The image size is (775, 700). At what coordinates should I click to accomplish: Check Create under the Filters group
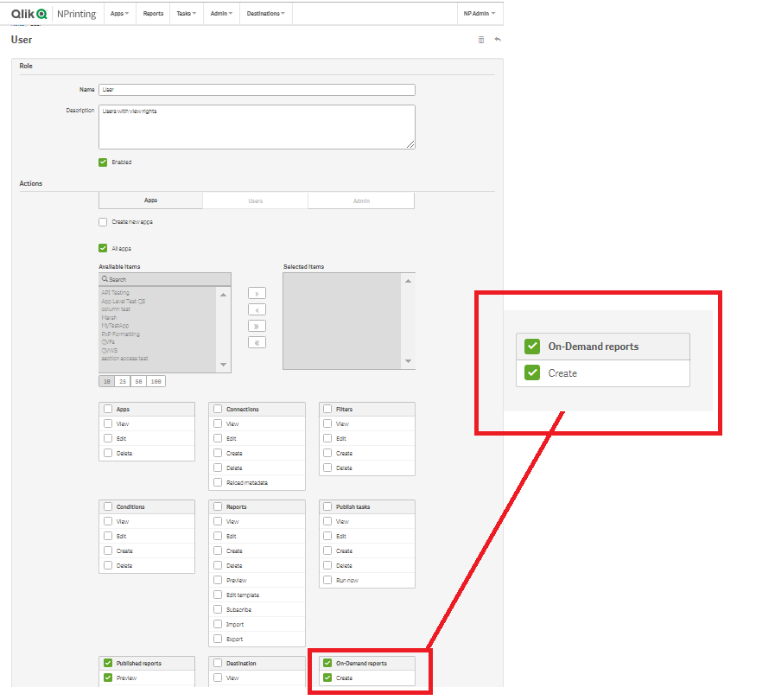327,453
